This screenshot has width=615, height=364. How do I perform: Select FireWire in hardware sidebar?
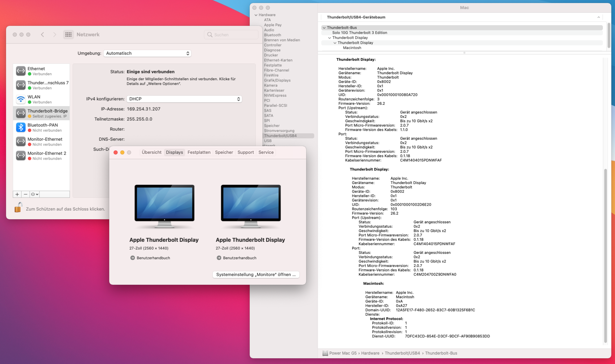(271, 75)
